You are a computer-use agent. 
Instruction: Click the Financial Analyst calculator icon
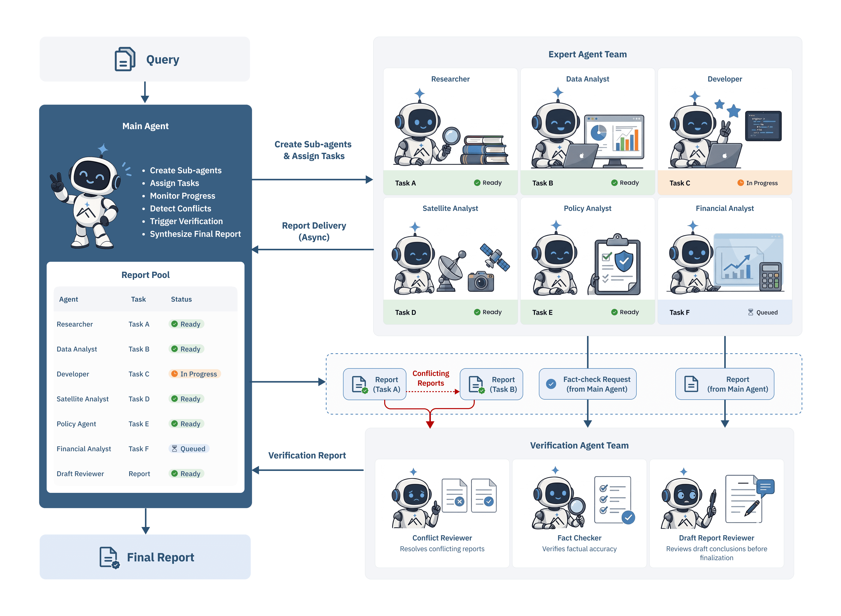770,277
